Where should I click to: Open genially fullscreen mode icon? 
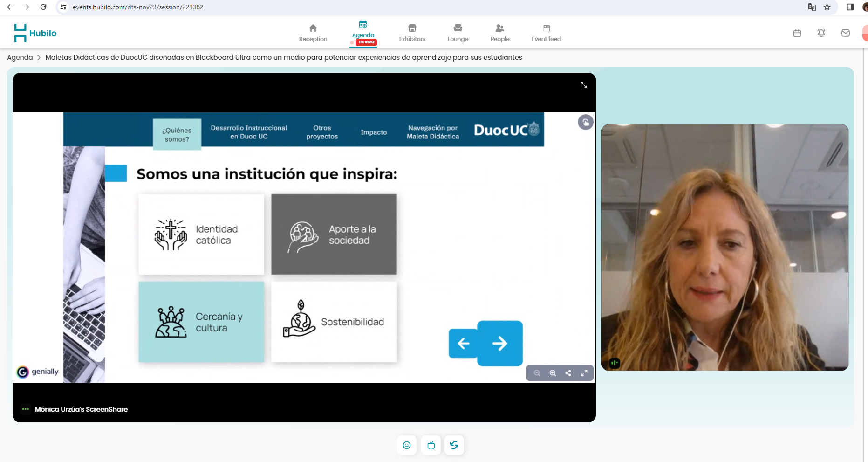584,373
